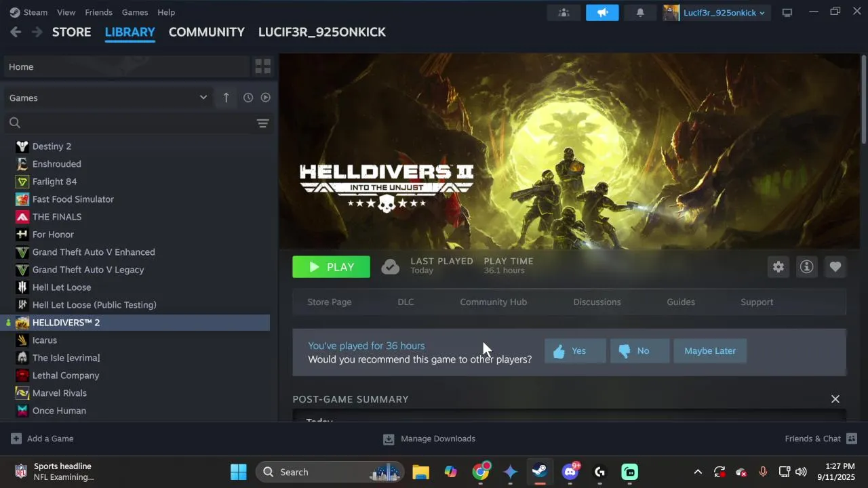Close the Post-Game Summary section
The image size is (868, 488).
pos(835,399)
